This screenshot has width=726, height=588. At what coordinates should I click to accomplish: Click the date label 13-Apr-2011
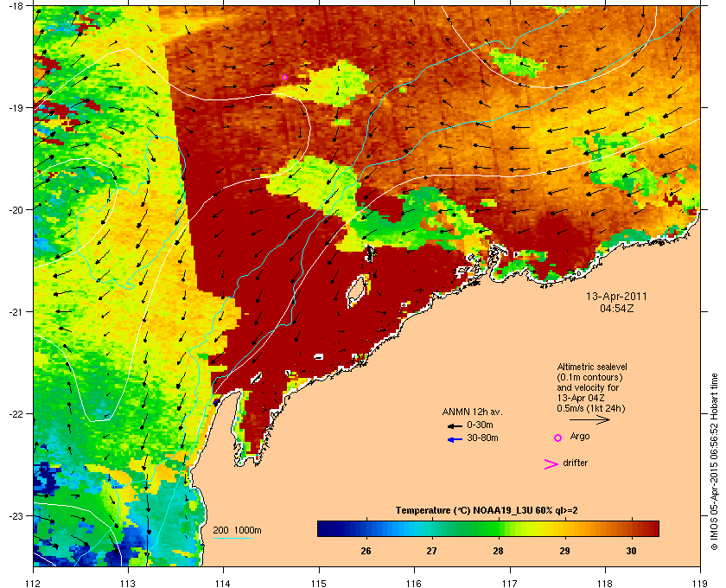click(x=616, y=296)
